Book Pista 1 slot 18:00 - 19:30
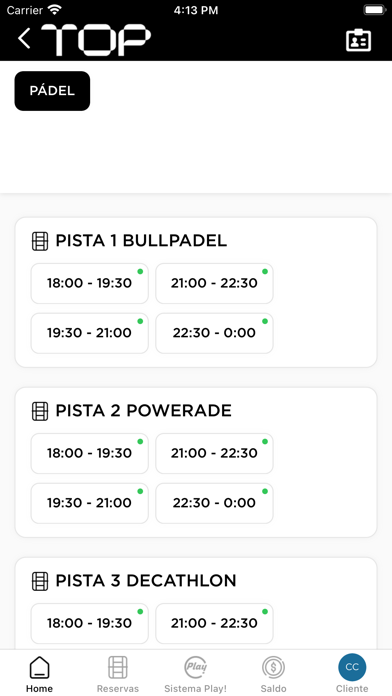Screen dimensions: 392x696 [90, 283]
